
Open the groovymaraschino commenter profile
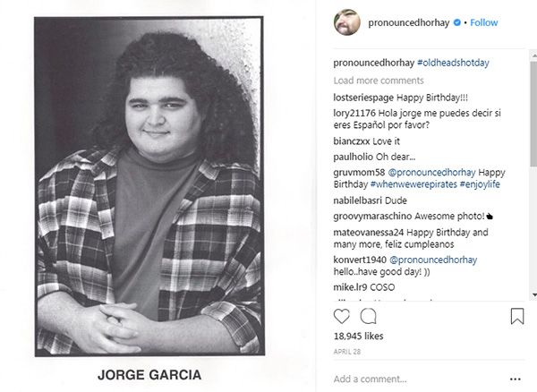tap(372, 217)
